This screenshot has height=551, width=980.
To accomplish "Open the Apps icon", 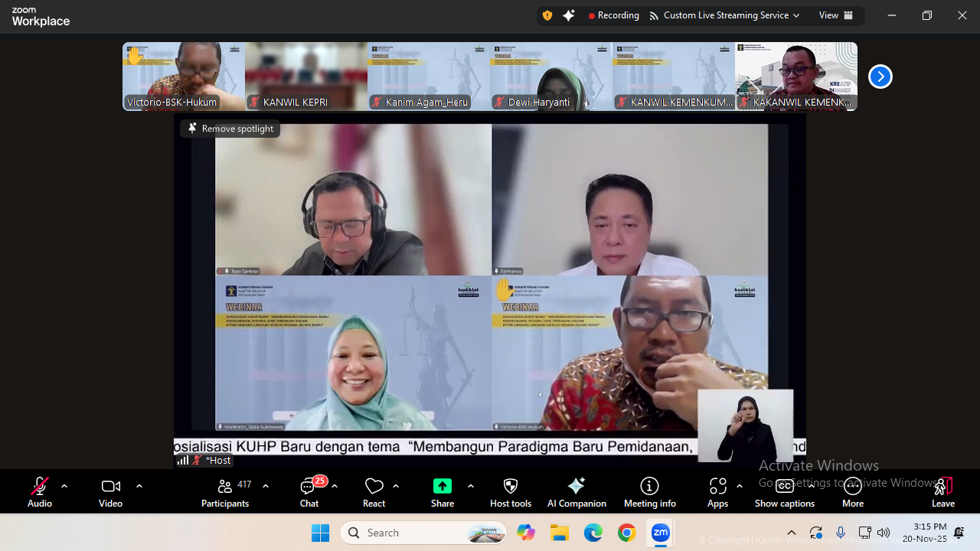I will pos(717,487).
